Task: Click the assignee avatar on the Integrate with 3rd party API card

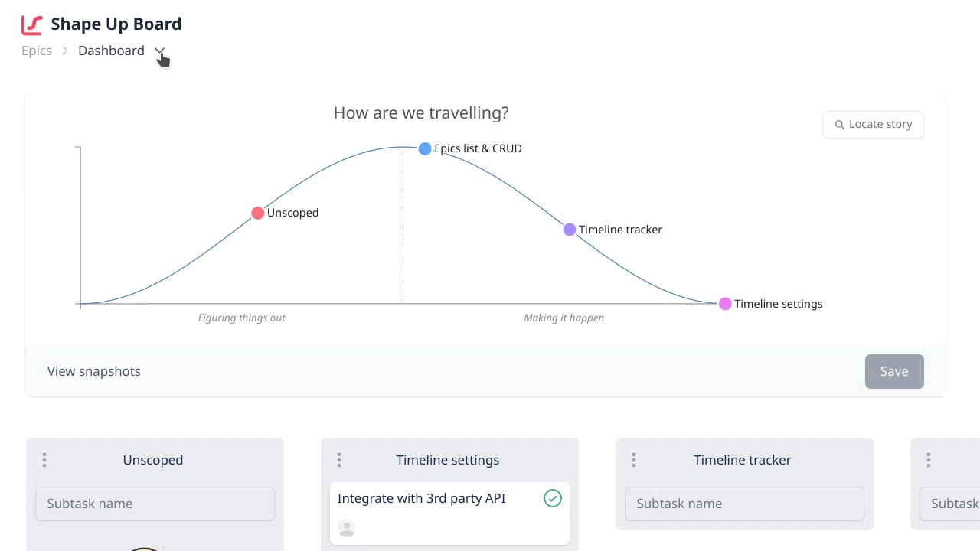Action: coord(347,528)
